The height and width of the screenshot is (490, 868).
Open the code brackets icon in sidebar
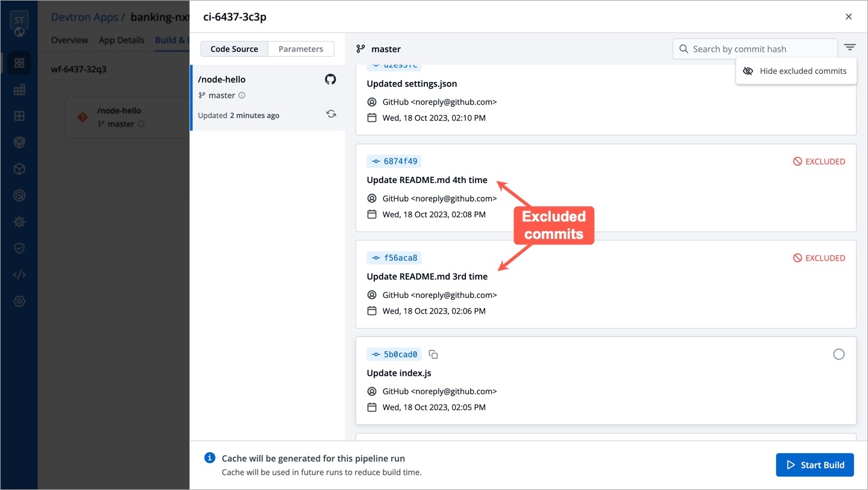[x=19, y=274]
